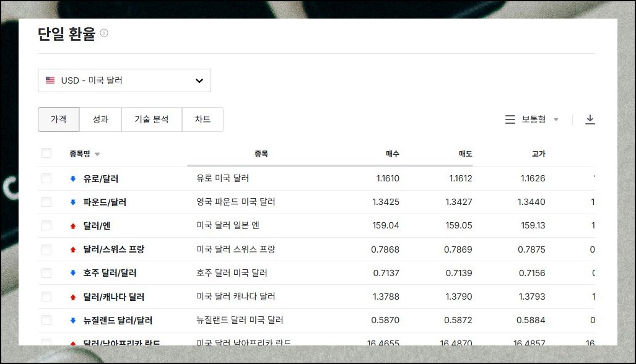Click the 영국 파운드 미국 달러 description cell

pos(236,201)
